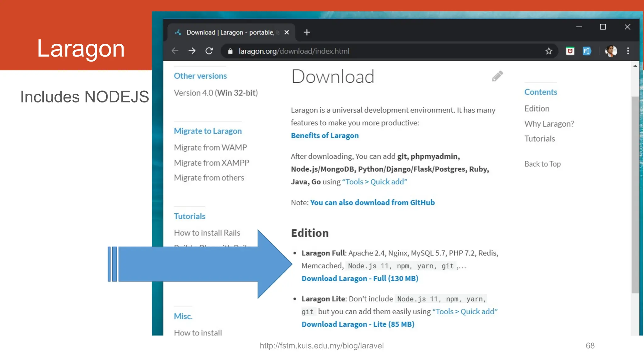
Task: Close the Laragon download tab
Action: 286,32
